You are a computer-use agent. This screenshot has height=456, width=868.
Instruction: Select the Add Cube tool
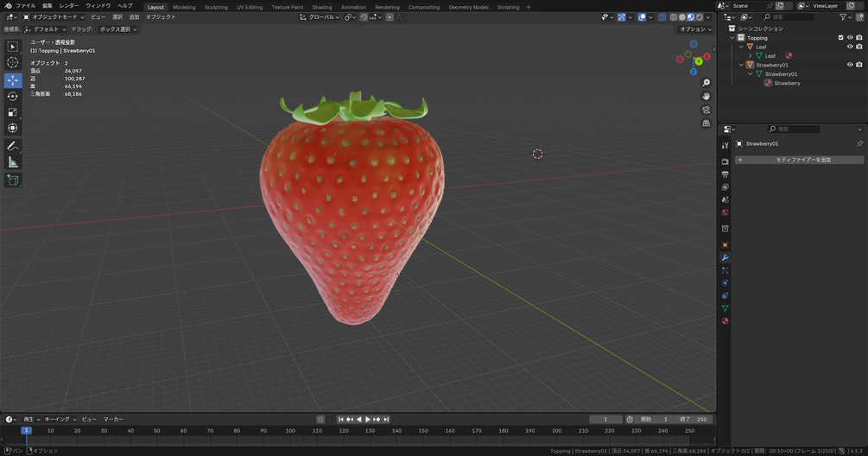(13, 180)
